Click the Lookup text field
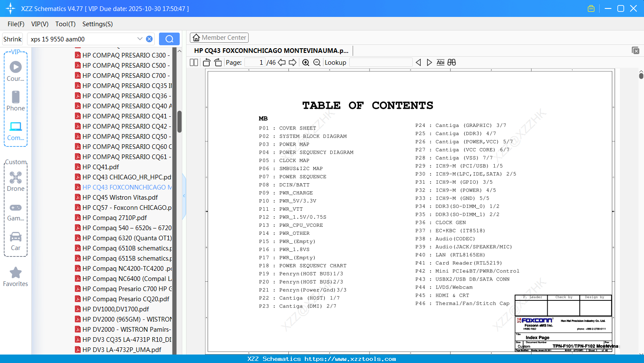The image size is (644, 363). (x=381, y=63)
